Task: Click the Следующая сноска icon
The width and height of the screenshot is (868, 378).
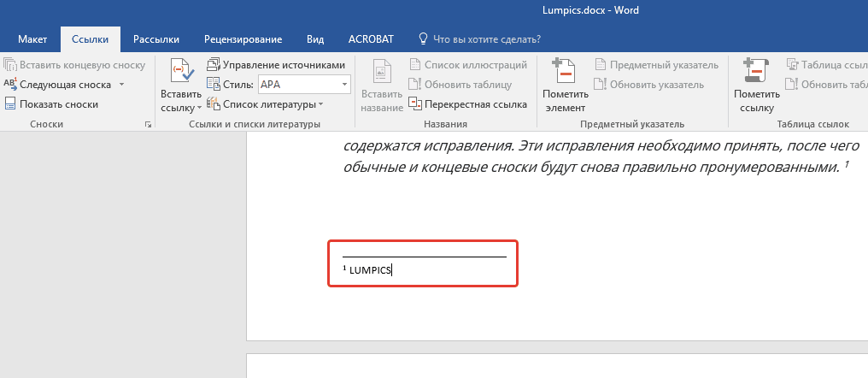Action: point(10,85)
